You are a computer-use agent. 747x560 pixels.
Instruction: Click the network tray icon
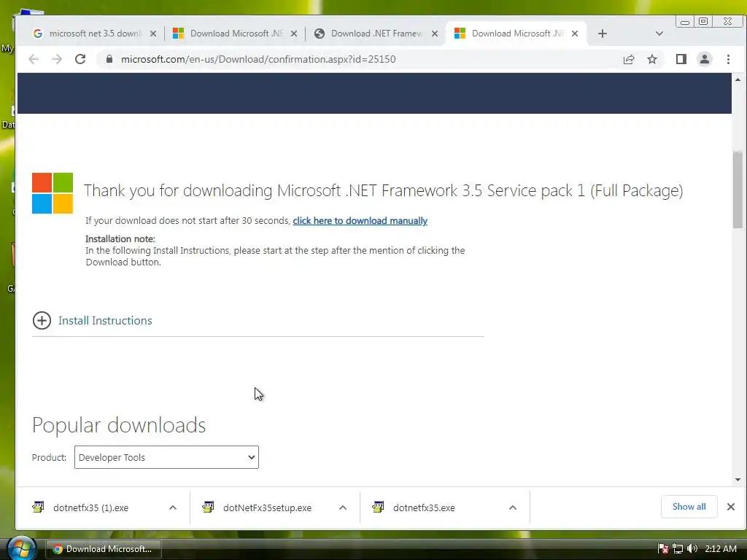point(678,549)
